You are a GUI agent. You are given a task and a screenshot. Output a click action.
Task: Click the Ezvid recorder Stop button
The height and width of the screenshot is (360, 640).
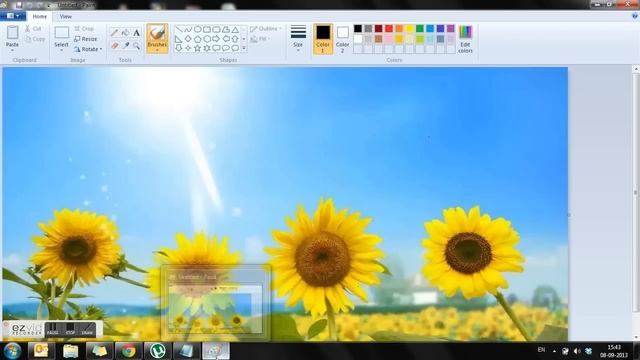tap(70, 329)
